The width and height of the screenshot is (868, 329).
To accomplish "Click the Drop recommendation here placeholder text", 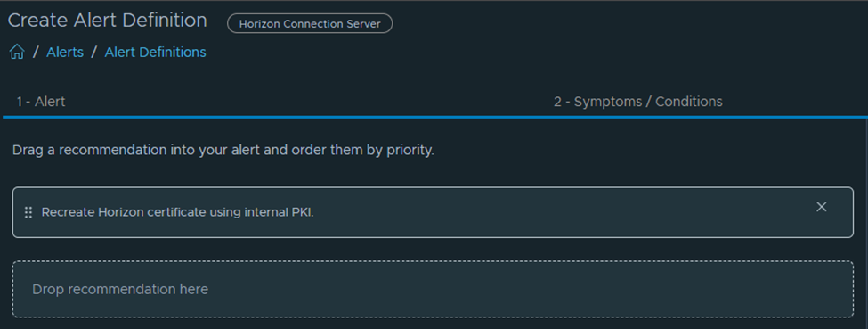I will click(x=120, y=289).
